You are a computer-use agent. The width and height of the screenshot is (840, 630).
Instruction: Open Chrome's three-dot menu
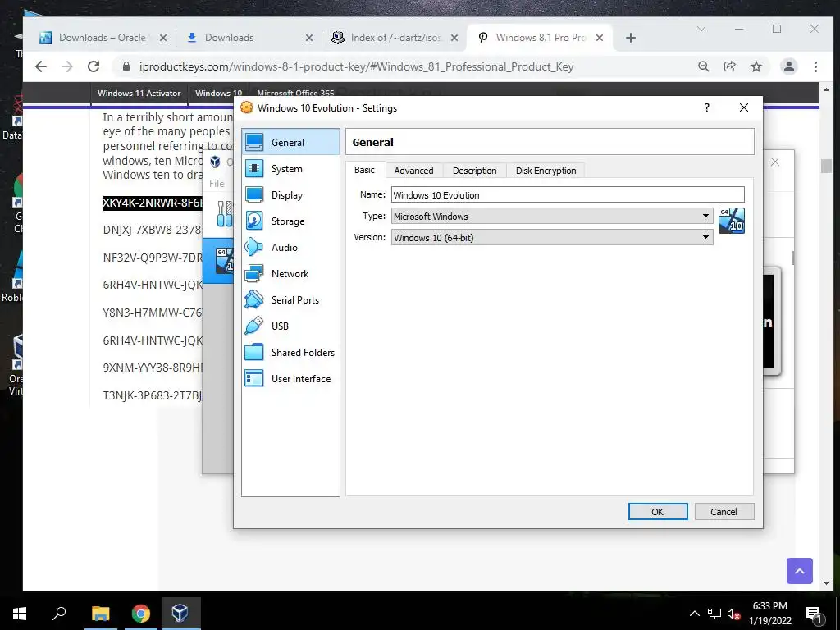pos(815,66)
